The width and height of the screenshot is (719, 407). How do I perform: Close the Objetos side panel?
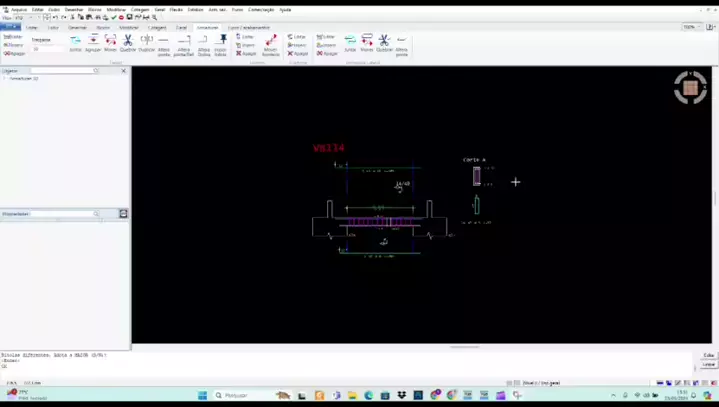click(124, 71)
